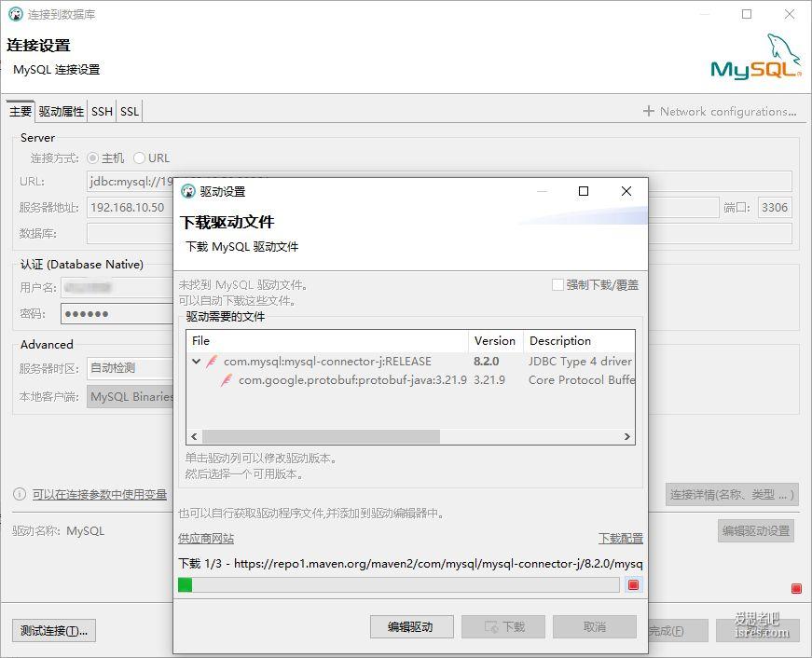The width and height of the screenshot is (812, 658).
Task: Click the 密码 password field
Action: coord(117,314)
